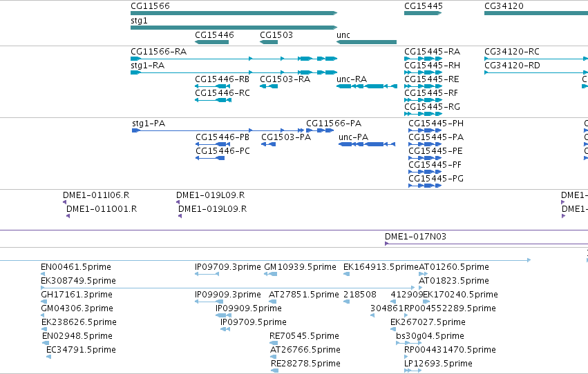The width and height of the screenshot is (588, 374).
Task: Select transcript CG15445-RE
Action: (423, 86)
